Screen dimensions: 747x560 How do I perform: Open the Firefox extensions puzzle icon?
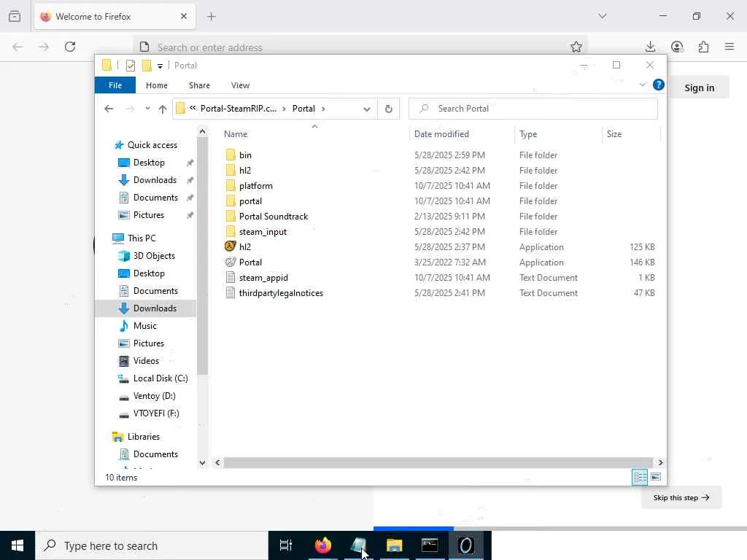pos(703,47)
